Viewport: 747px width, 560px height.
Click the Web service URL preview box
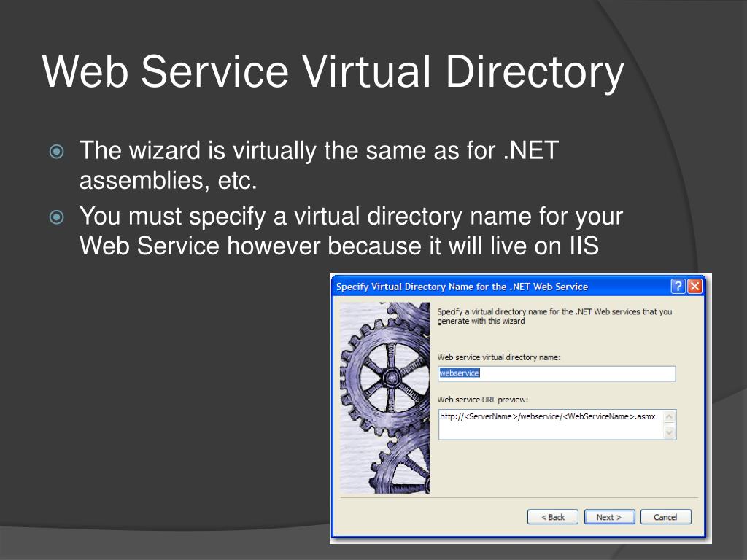coord(557,424)
